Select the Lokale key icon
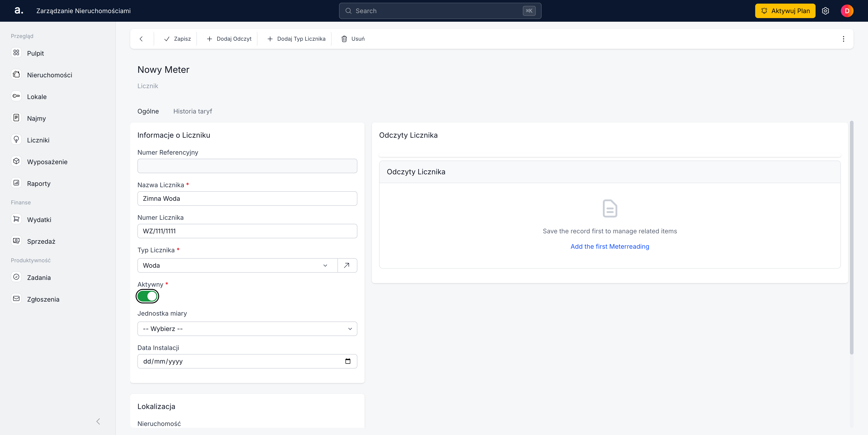868x435 pixels. [x=16, y=96]
